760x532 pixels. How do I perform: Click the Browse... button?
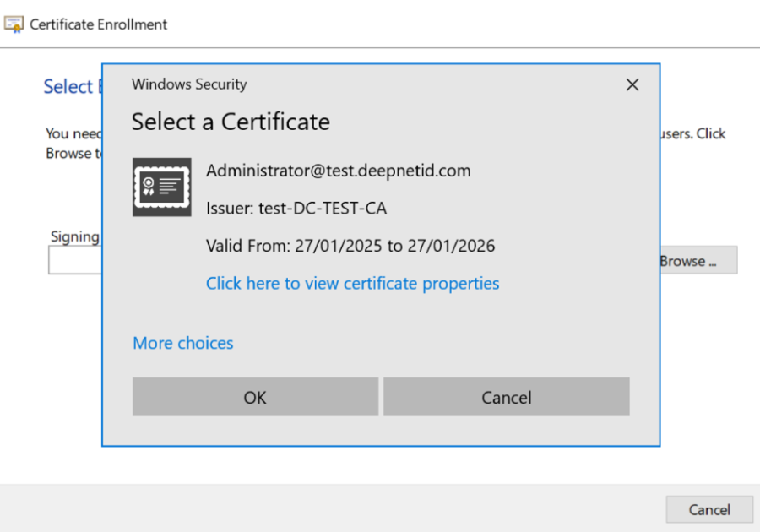tap(698, 261)
